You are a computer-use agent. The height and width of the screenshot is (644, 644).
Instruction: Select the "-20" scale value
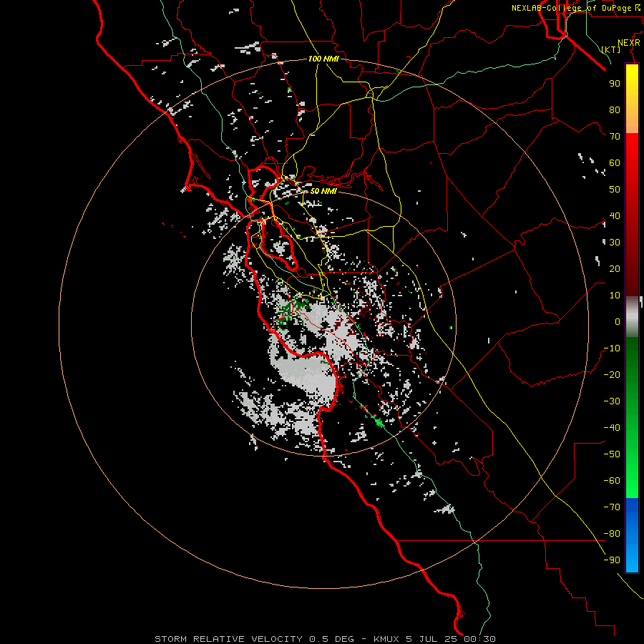[612, 374]
